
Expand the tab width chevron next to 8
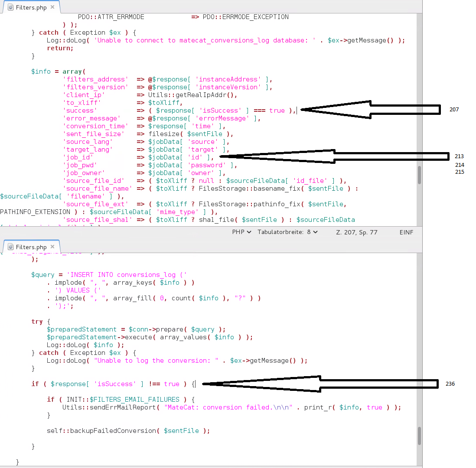(x=314, y=232)
